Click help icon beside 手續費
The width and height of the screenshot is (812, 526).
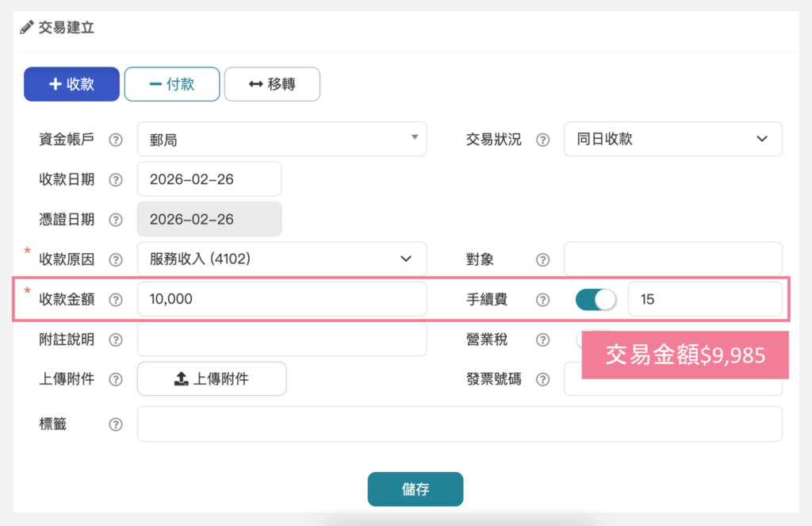(x=543, y=300)
